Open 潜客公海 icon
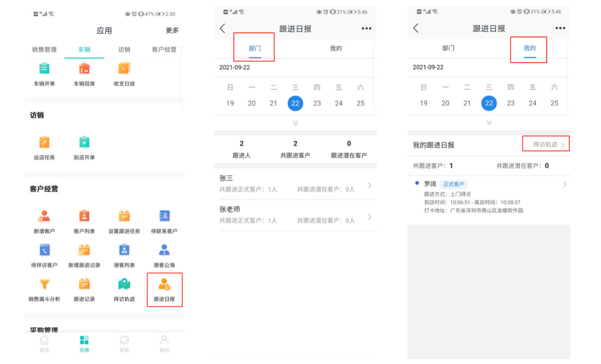This screenshot has height=364, width=601. click(164, 250)
